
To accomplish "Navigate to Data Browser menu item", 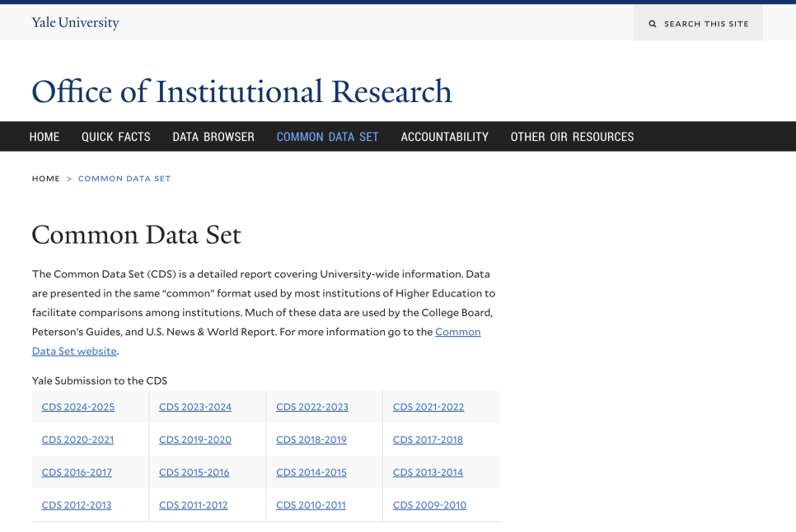I will (213, 137).
